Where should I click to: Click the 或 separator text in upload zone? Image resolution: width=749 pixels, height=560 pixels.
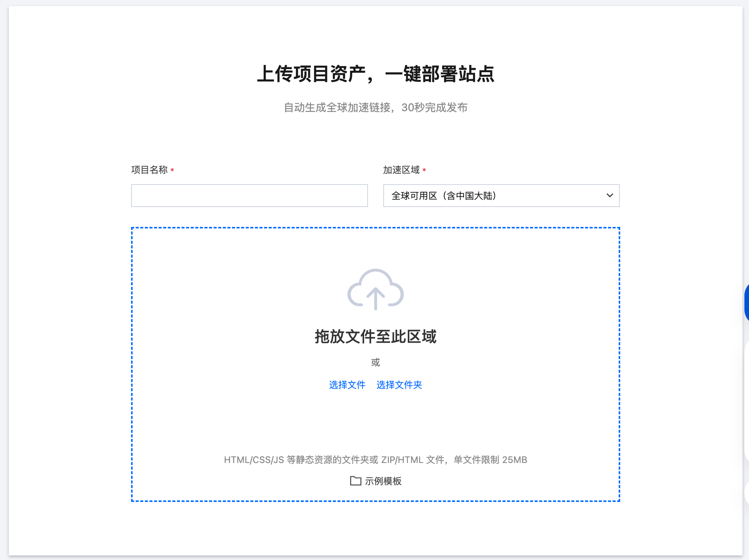375,362
